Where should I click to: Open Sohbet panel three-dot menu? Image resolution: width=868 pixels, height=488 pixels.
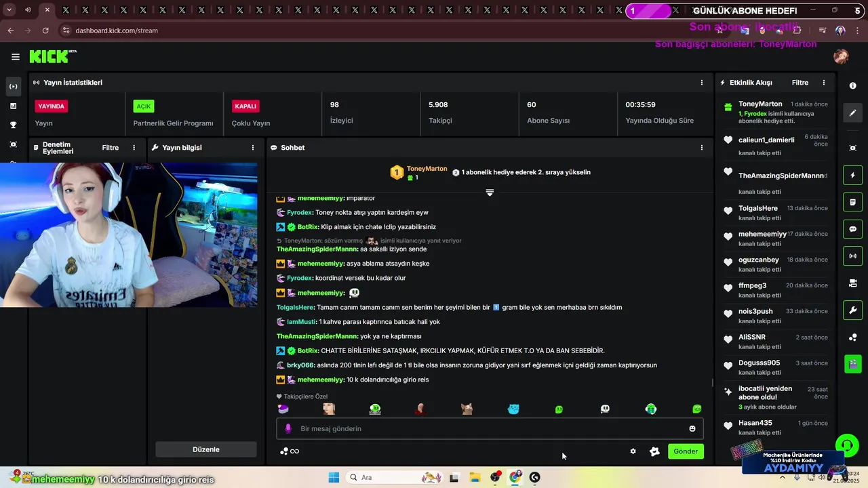tap(701, 148)
